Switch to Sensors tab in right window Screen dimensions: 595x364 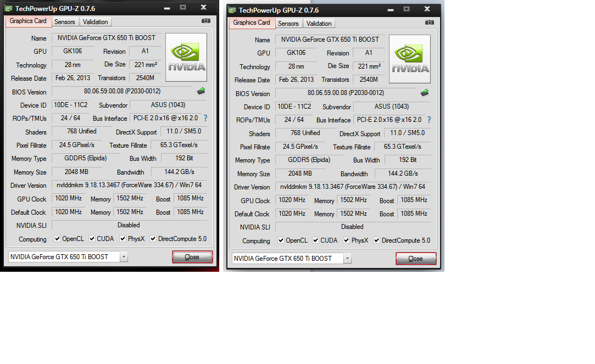[x=288, y=24]
